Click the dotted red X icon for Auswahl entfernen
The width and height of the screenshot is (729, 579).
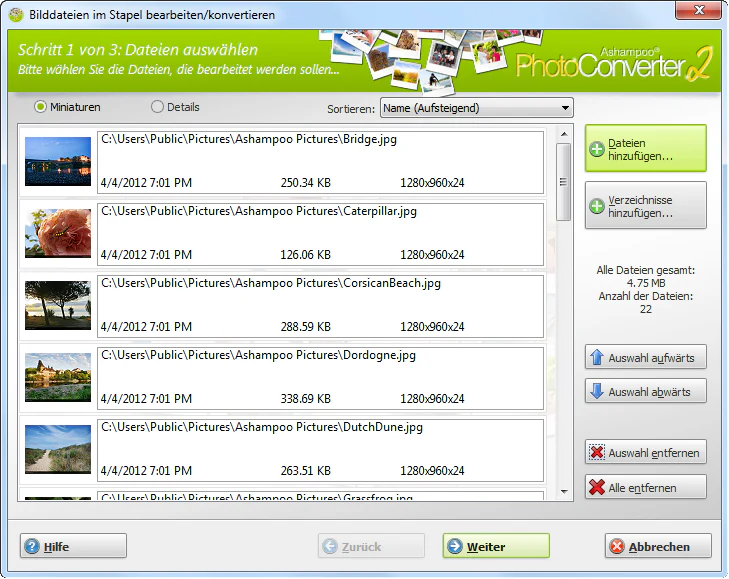(x=596, y=452)
